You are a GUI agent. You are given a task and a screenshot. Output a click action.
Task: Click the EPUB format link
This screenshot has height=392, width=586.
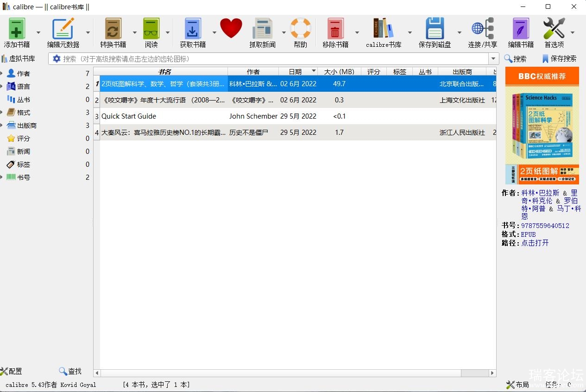pyautogui.click(x=529, y=234)
